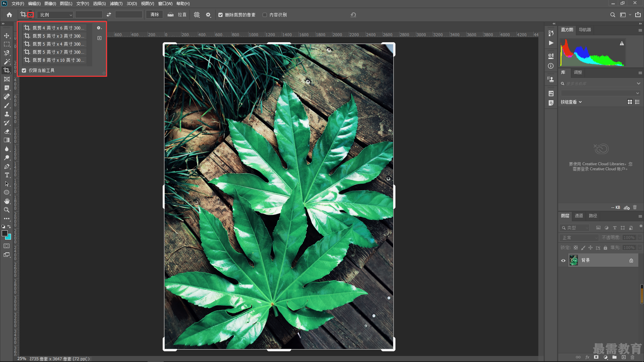The height and width of the screenshot is (362, 644).
Task: Open the 滤镜(T) menu
Action: point(116,4)
